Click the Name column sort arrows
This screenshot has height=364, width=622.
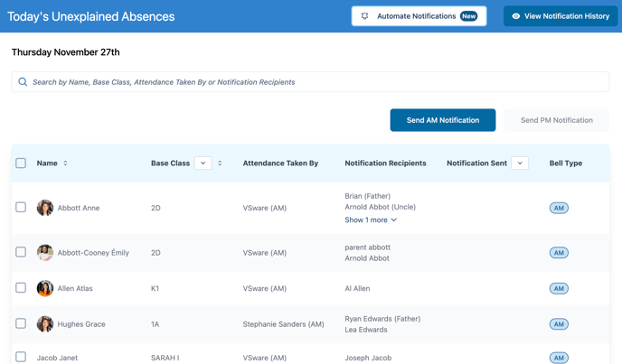pos(65,163)
